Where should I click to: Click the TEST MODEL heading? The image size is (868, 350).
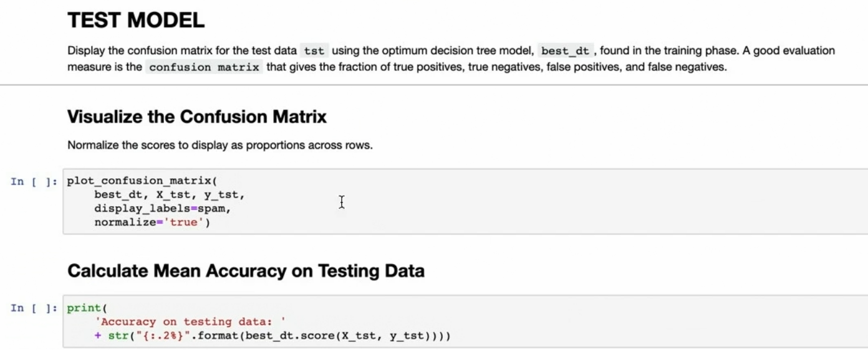[x=135, y=21]
